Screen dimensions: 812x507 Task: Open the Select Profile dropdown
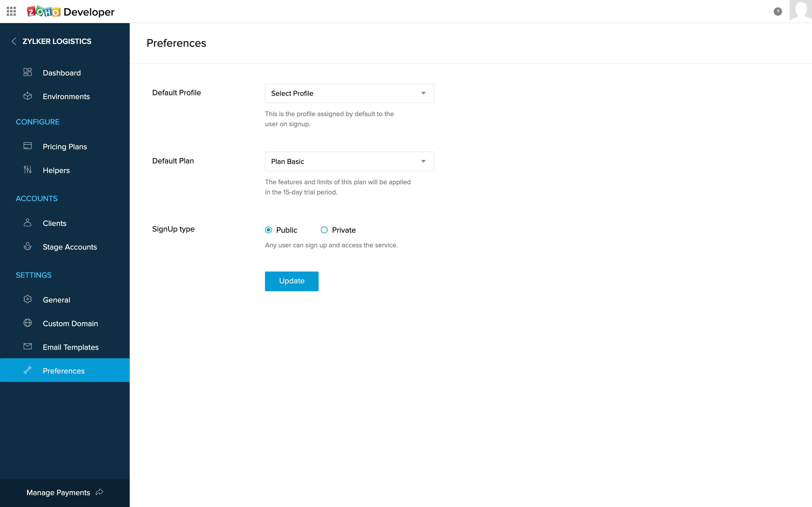tap(349, 93)
